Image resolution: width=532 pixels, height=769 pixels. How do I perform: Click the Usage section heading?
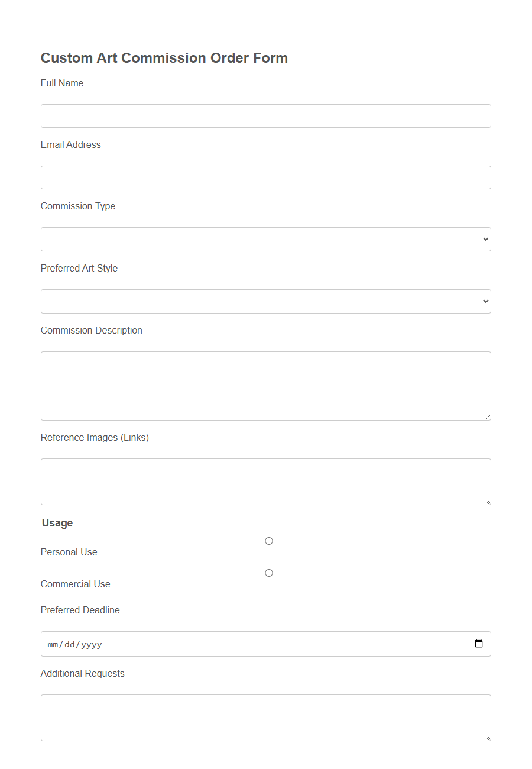(x=57, y=523)
